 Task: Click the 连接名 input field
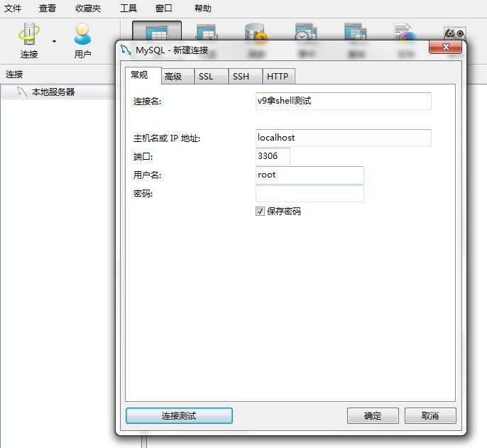(343, 101)
